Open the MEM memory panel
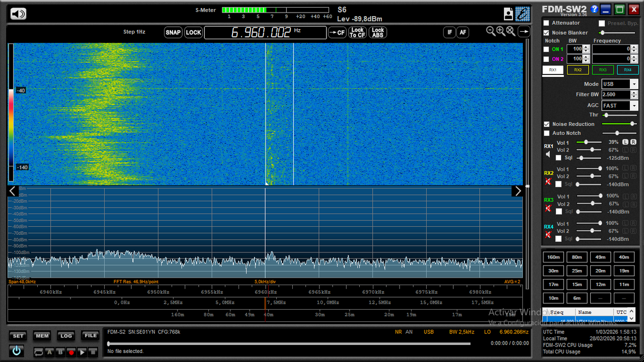 pyautogui.click(x=42, y=336)
